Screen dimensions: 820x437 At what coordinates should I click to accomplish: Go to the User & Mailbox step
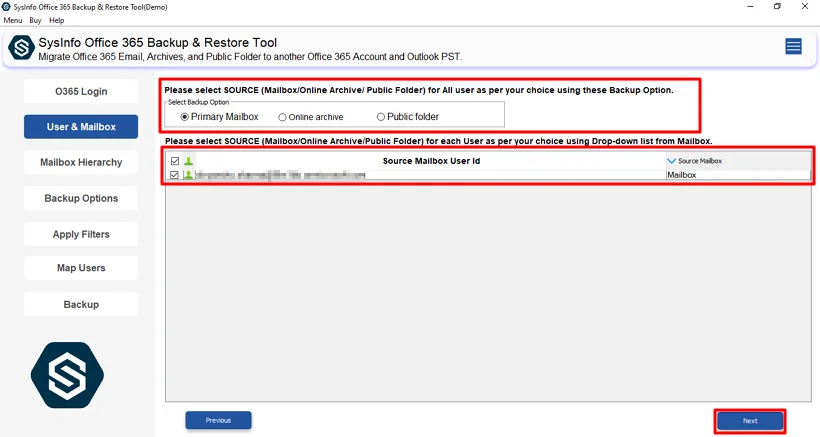coord(81,126)
